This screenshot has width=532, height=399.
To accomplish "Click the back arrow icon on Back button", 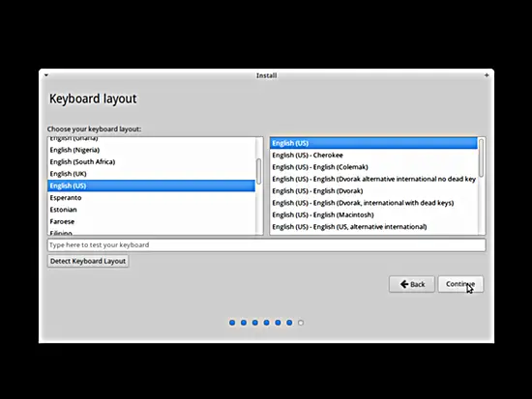I will 404,284.
